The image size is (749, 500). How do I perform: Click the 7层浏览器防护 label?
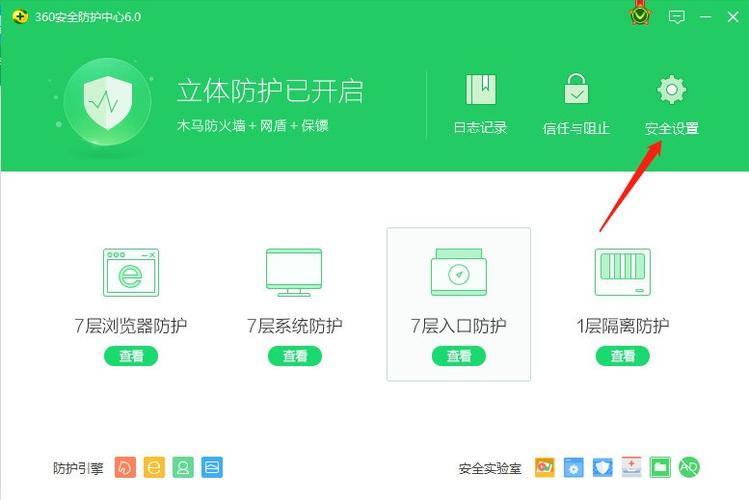point(130,326)
